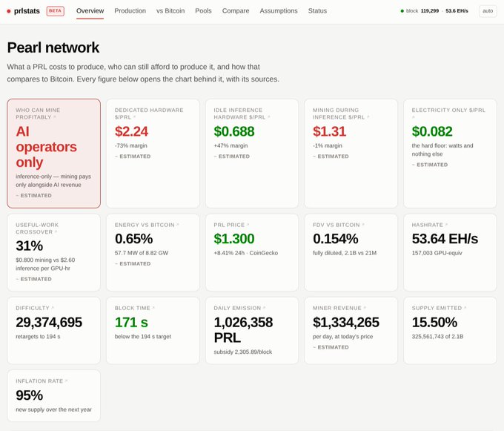Open the Miner Revenue card
Viewport: 504px width, 431px height.
coord(351,331)
